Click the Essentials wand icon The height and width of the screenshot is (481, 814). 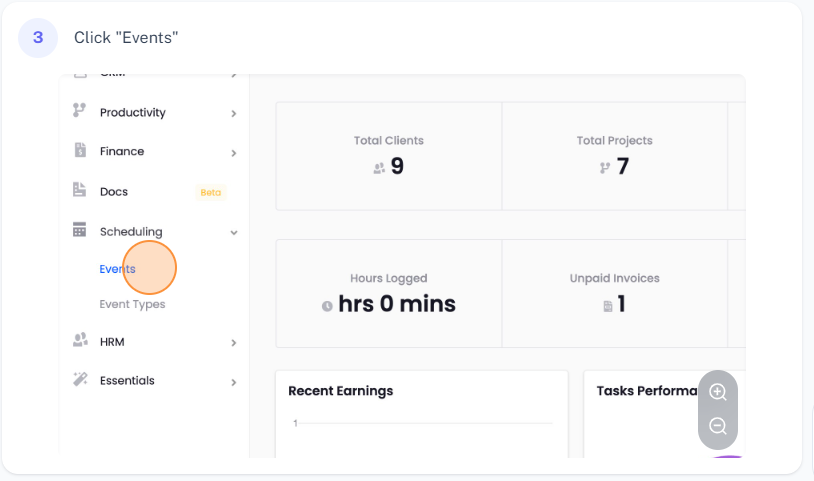pyautogui.click(x=80, y=379)
